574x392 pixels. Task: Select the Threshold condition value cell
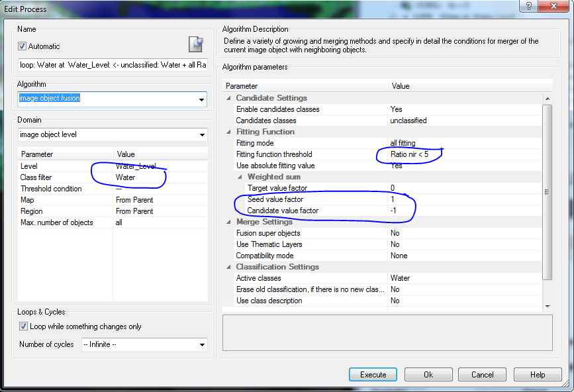pyautogui.click(x=160, y=189)
